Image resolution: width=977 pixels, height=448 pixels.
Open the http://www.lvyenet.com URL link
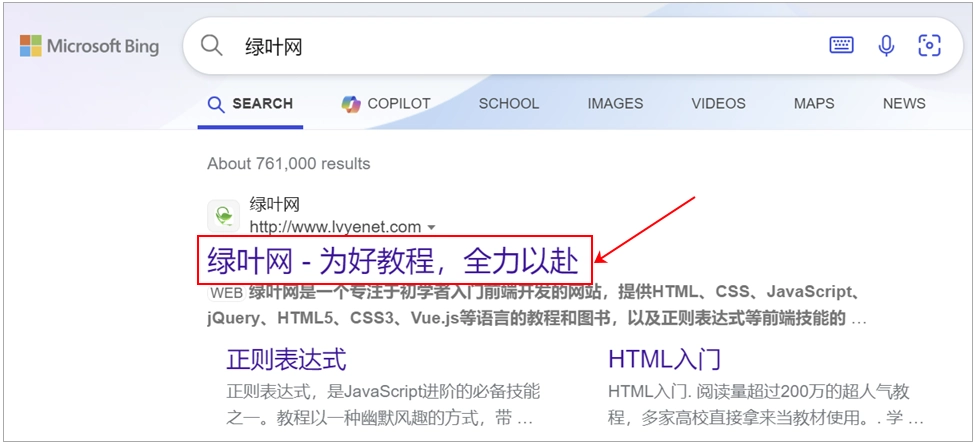pos(335,227)
